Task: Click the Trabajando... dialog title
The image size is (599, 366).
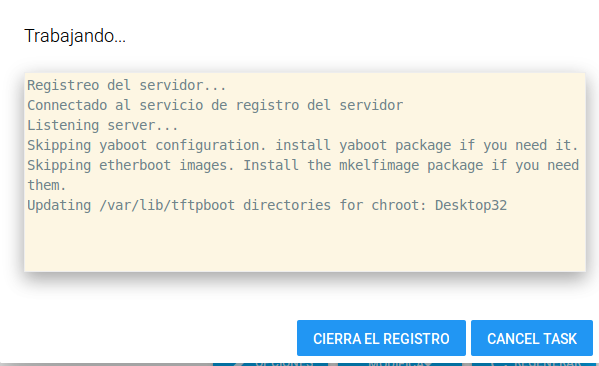Action: coord(75,36)
